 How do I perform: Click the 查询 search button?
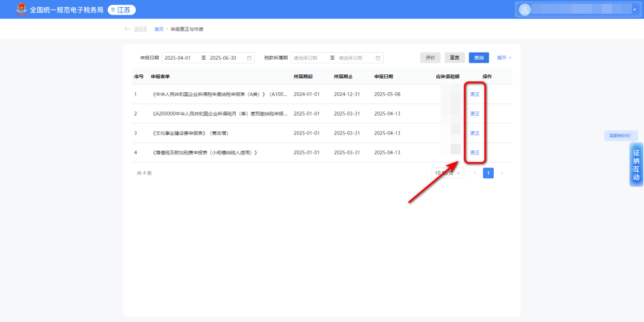coord(478,58)
